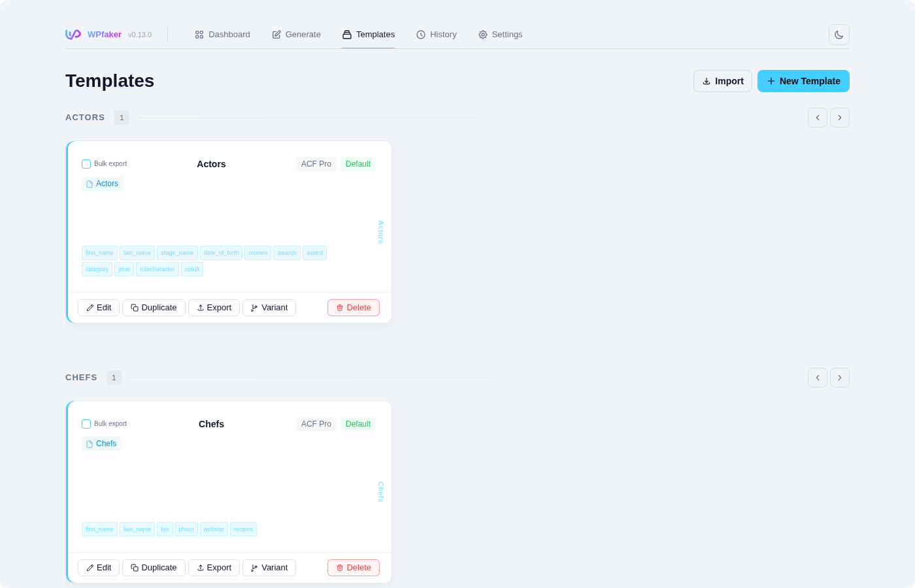
Task: Click the left chevron in CHEFS section
Action: (x=818, y=378)
